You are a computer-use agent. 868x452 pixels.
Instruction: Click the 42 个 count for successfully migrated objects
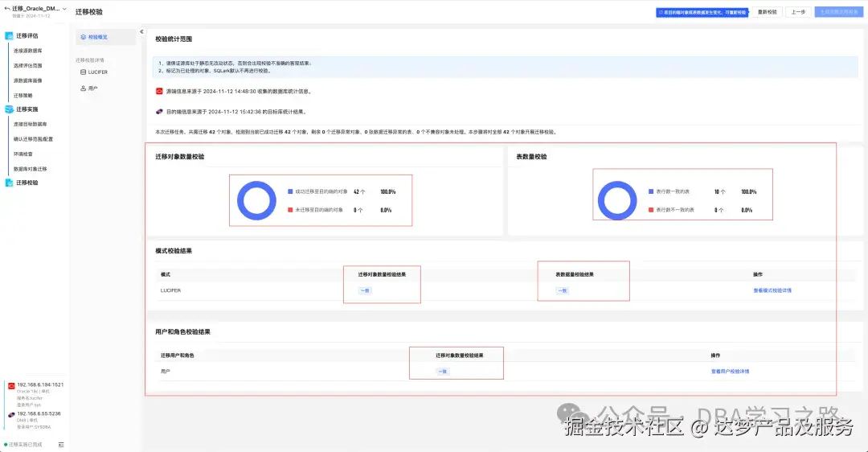(359, 191)
